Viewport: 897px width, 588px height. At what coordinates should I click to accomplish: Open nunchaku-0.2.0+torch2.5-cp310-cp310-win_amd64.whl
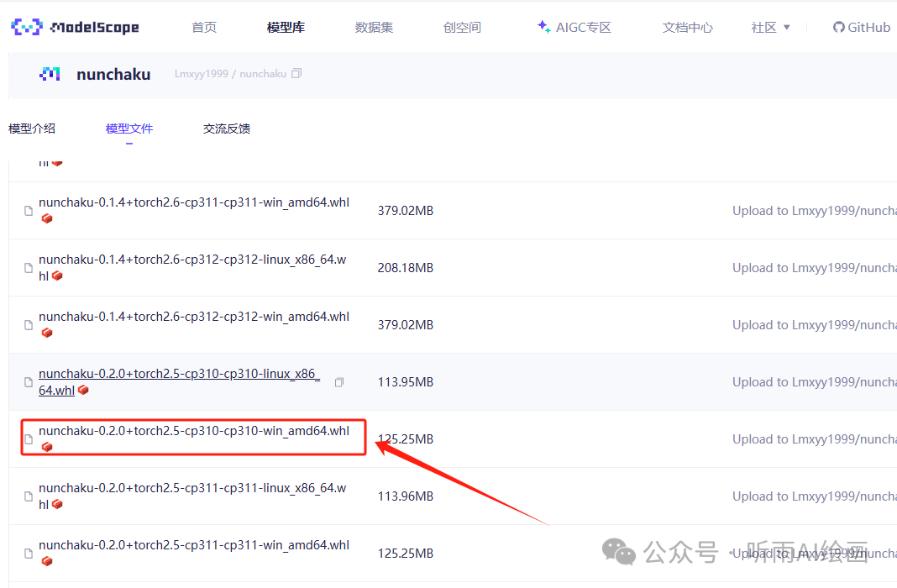point(194,431)
